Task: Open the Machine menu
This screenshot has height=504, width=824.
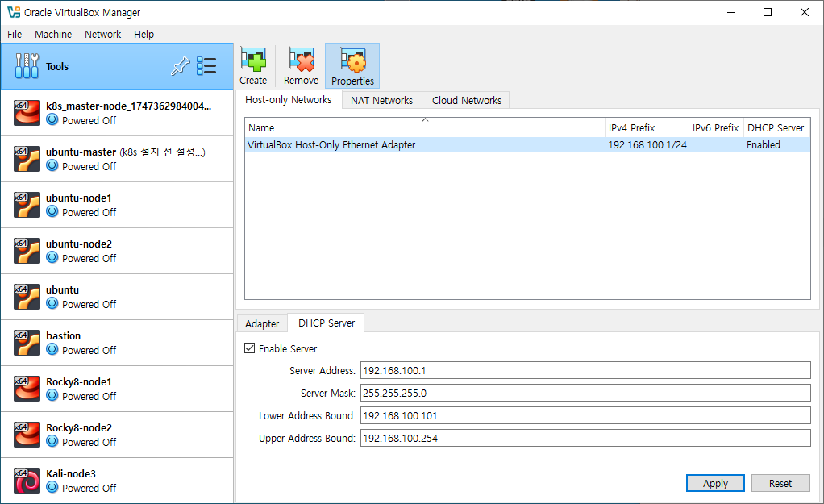Action: (x=53, y=34)
